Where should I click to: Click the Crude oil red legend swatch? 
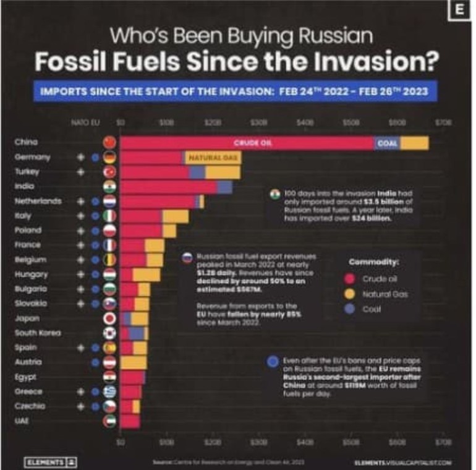[x=350, y=279]
